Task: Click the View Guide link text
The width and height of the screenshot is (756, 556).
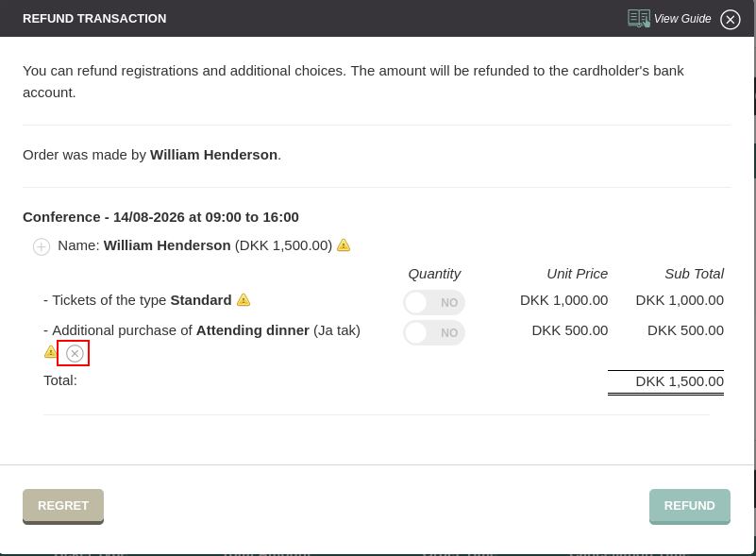Action: tap(682, 19)
